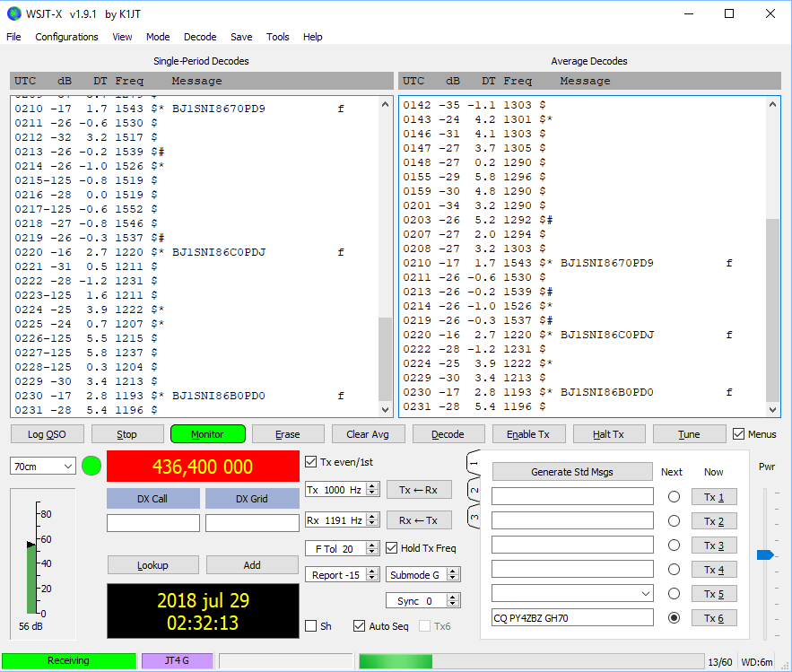Adjust the Pwr slider handle
Viewport: 792px width, 672px height.
[765, 555]
